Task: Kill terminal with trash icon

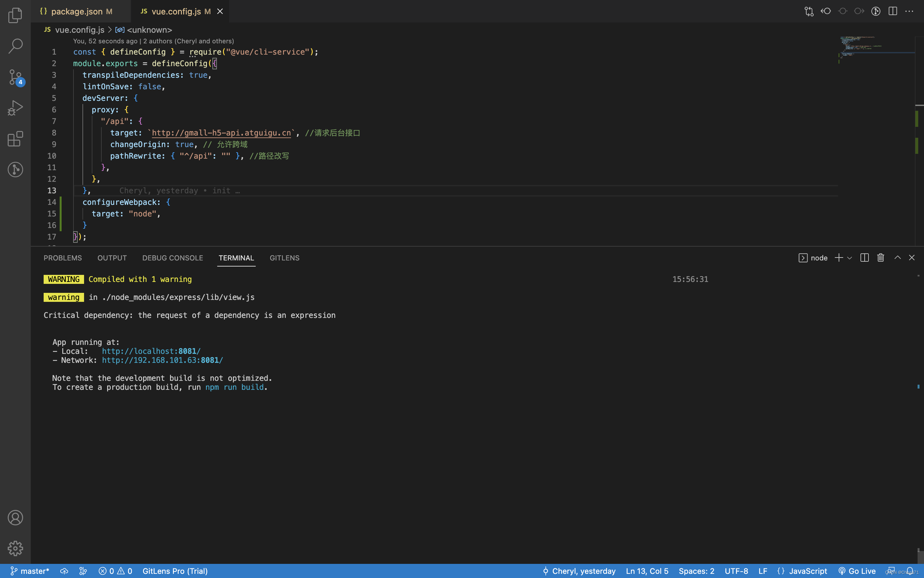Action: click(x=880, y=258)
